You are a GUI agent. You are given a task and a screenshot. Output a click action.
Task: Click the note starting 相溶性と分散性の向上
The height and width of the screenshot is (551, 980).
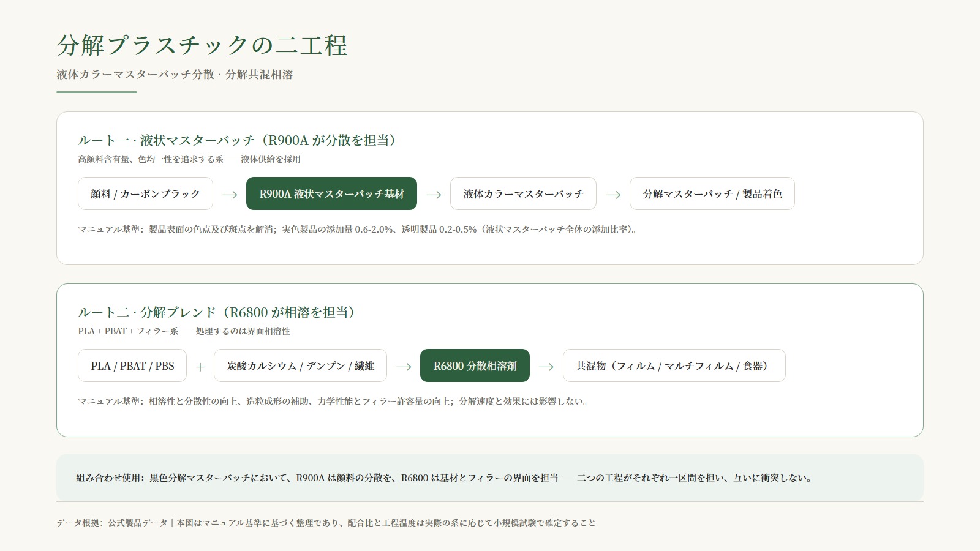click(x=334, y=402)
